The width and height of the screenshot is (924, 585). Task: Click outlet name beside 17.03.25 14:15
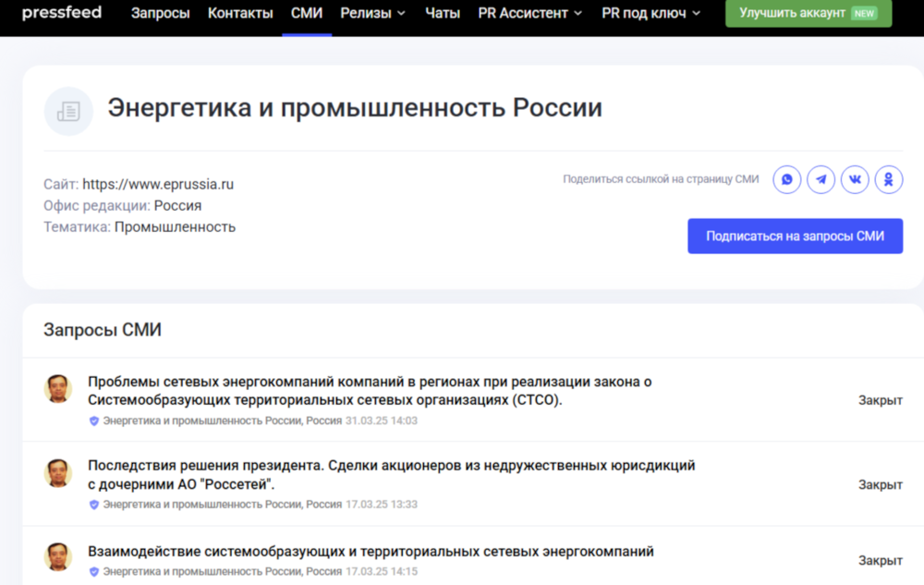pos(222,571)
